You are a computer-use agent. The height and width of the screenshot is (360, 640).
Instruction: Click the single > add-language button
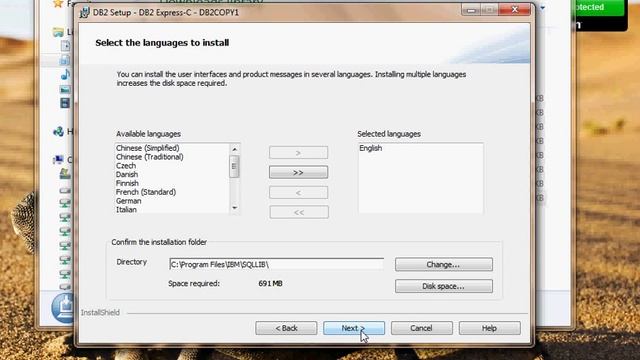[x=298, y=153]
